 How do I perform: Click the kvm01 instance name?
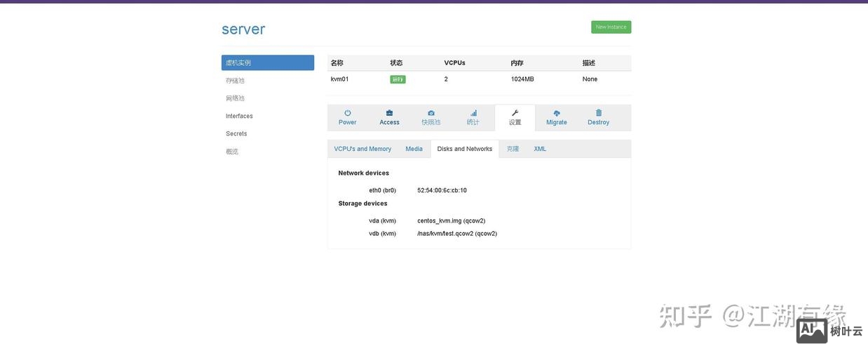pos(339,79)
